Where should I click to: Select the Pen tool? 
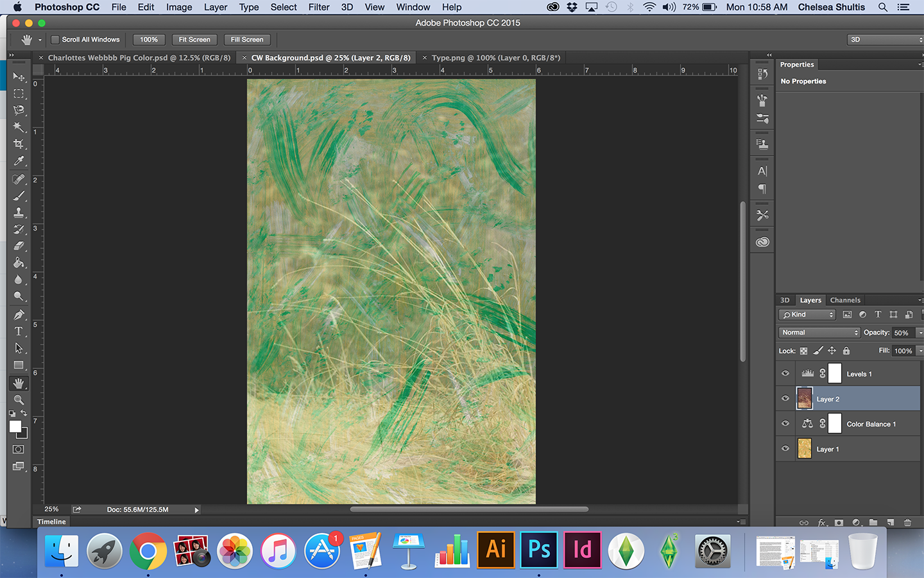click(x=19, y=315)
